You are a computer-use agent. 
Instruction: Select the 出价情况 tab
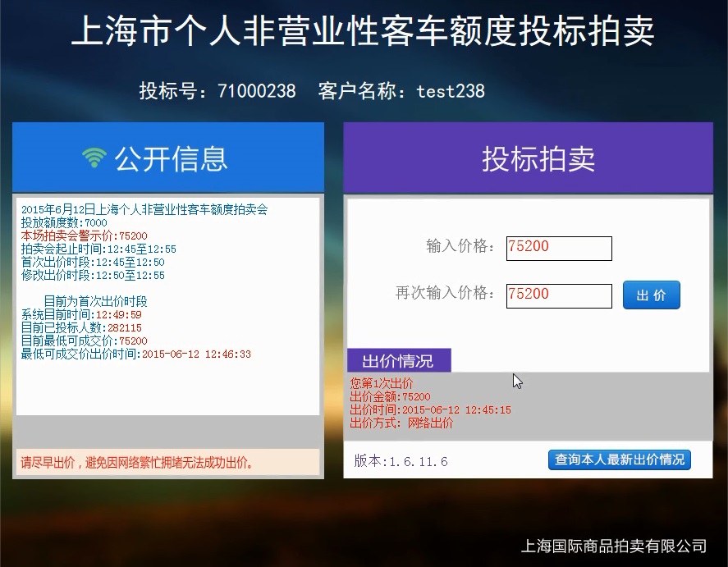399,360
